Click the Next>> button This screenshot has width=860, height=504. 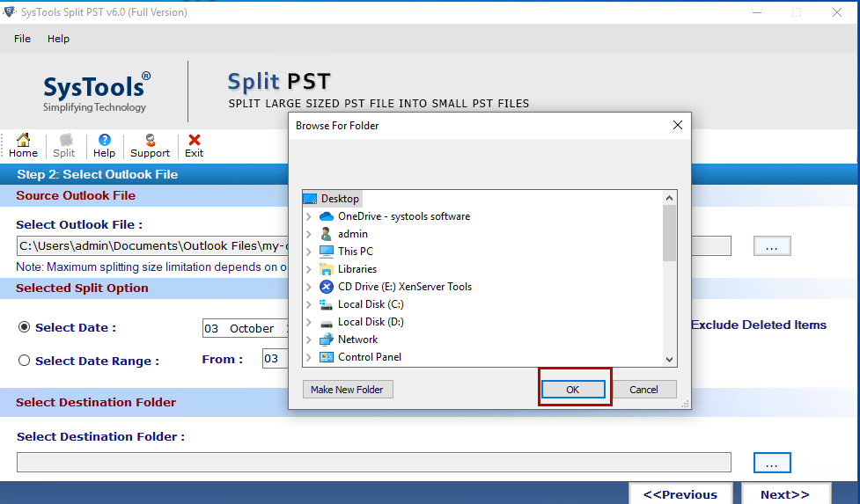(785, 493)
